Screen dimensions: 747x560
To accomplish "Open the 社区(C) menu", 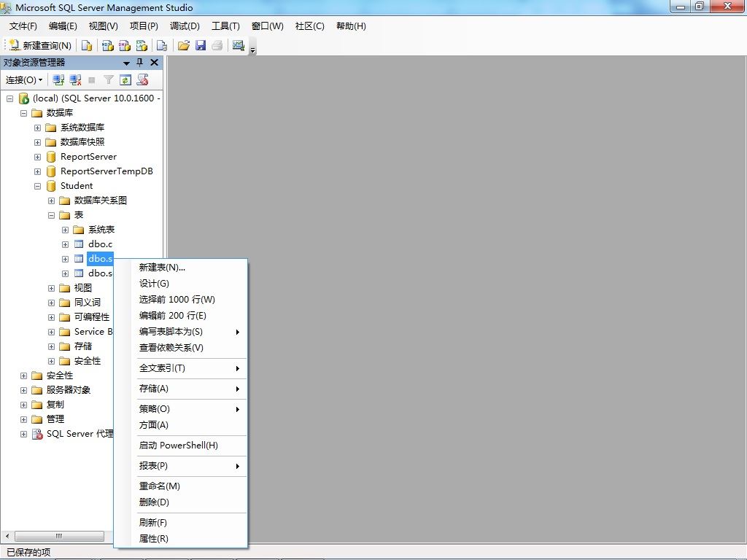I will point(309,26).
